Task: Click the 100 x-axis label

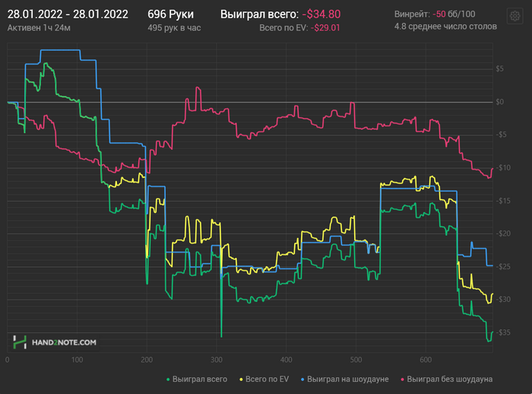Action: pyautogui.click(x=77, y=360)
